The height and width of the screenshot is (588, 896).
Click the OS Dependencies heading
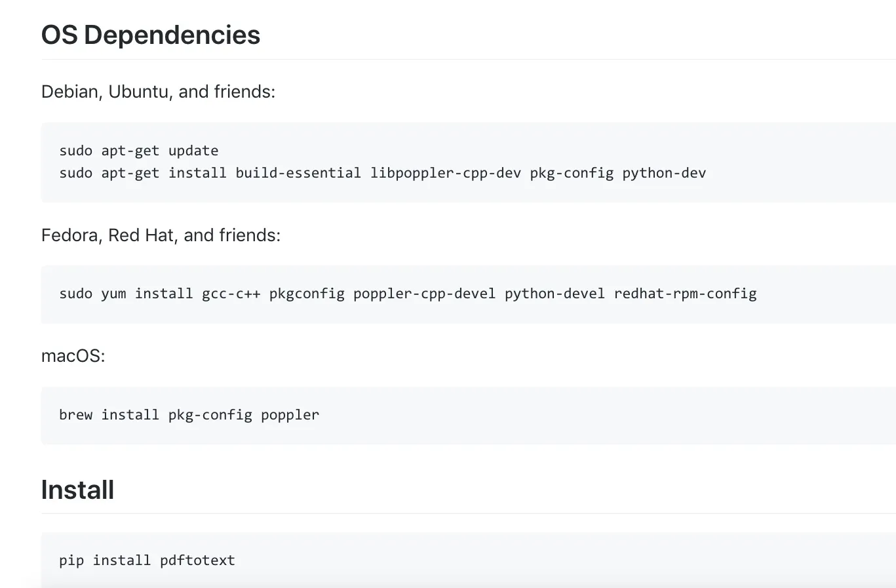[151, 35]
